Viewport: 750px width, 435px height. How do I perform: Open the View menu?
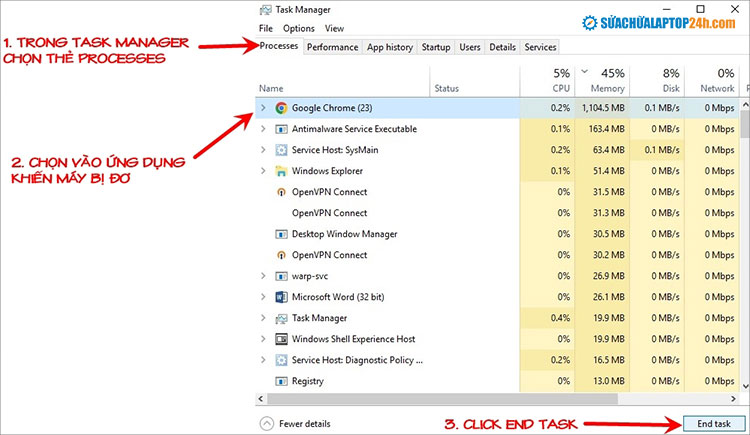click(334, 28)
